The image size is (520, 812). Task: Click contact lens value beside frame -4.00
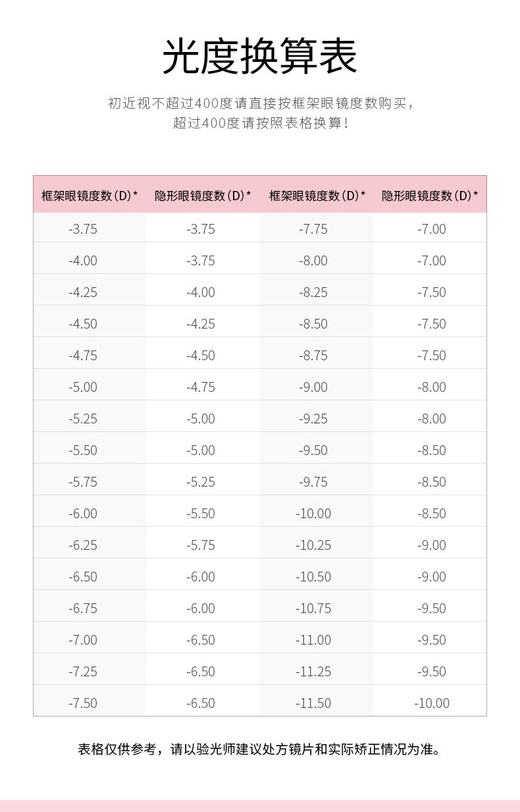(201, 261)
